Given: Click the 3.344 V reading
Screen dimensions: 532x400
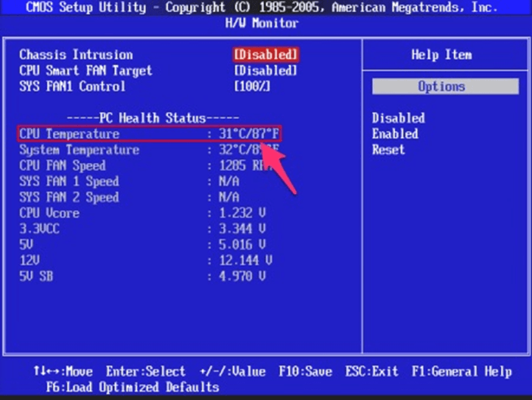Looking at the screenshot, I should 242,229.
